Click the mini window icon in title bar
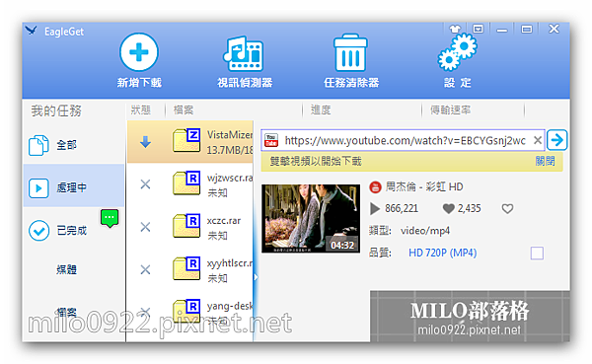Screen dimensions: 592x364 [478, 29]
